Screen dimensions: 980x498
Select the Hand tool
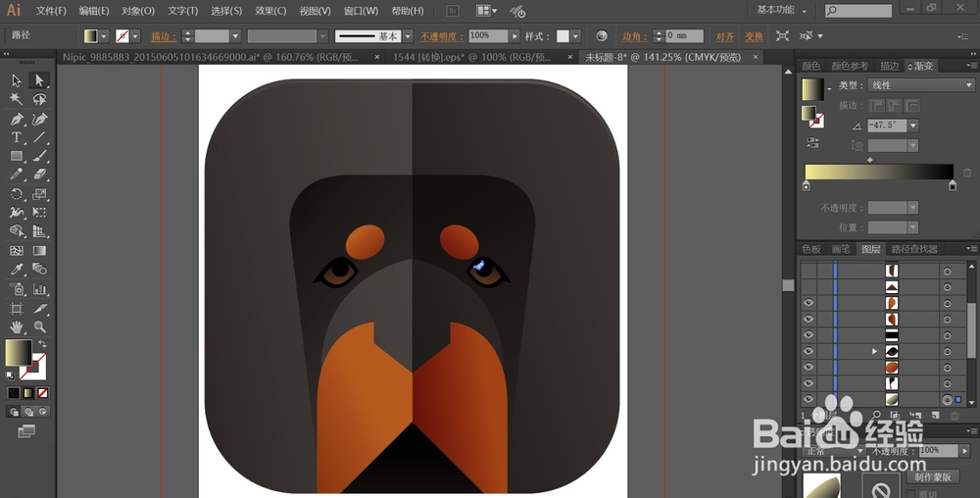tap(17, 326)
